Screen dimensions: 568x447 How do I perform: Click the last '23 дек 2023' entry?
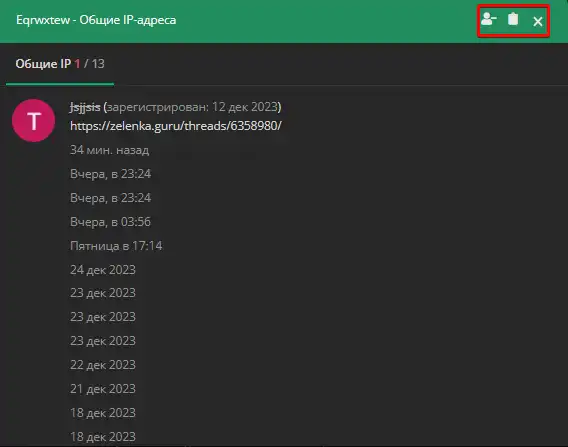(103, 341)
